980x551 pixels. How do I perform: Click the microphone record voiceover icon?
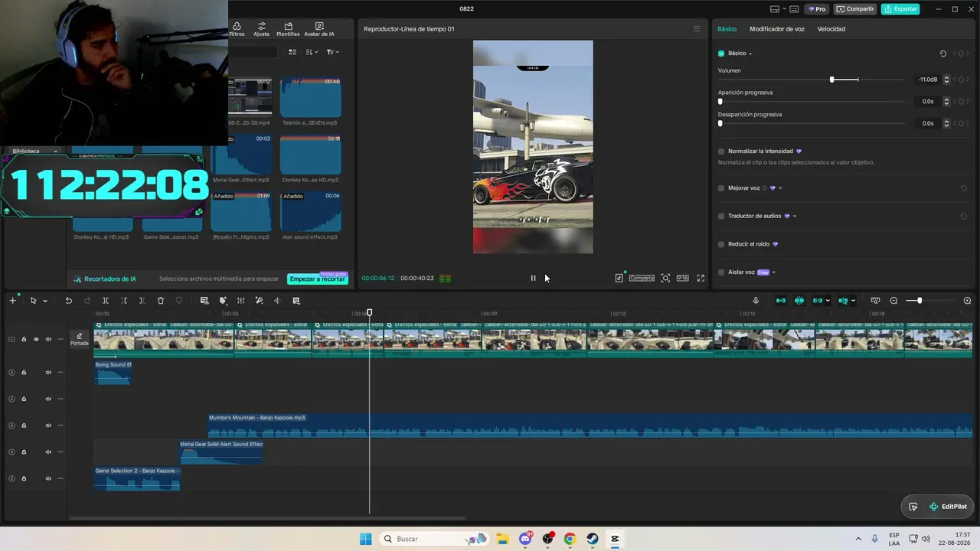pyautogui.click(x=756, y=301)
